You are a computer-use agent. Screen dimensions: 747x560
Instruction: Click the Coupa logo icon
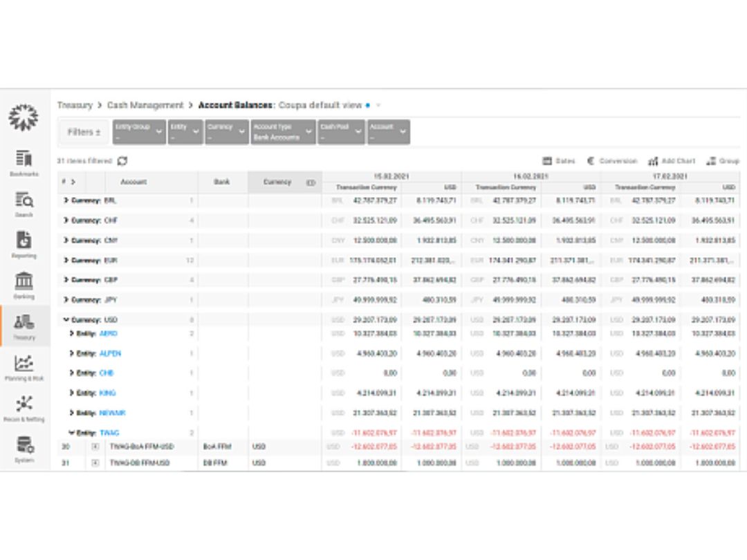tap(24, 117)
